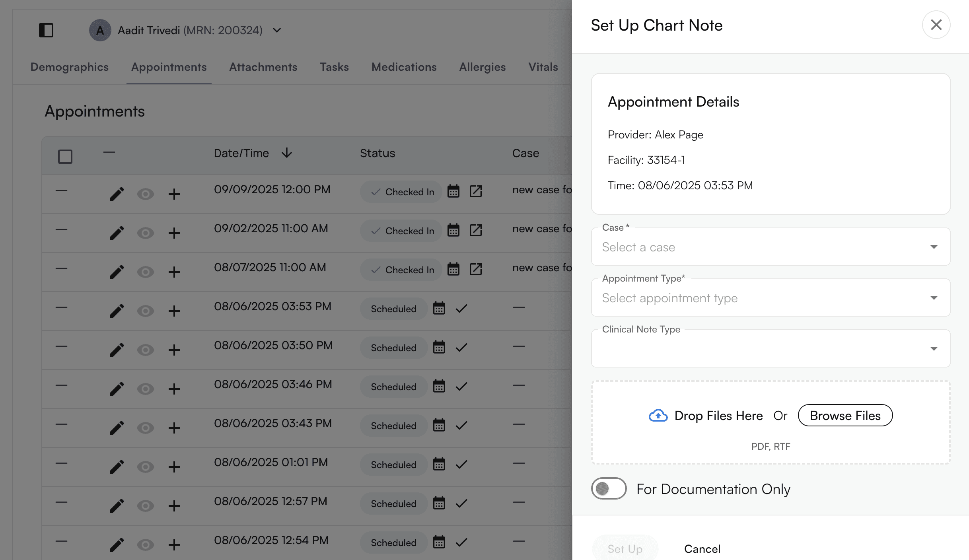The image size is (969, 560).
Task: Expand the Appointment Type dropdown
Action: coord(771,298)
